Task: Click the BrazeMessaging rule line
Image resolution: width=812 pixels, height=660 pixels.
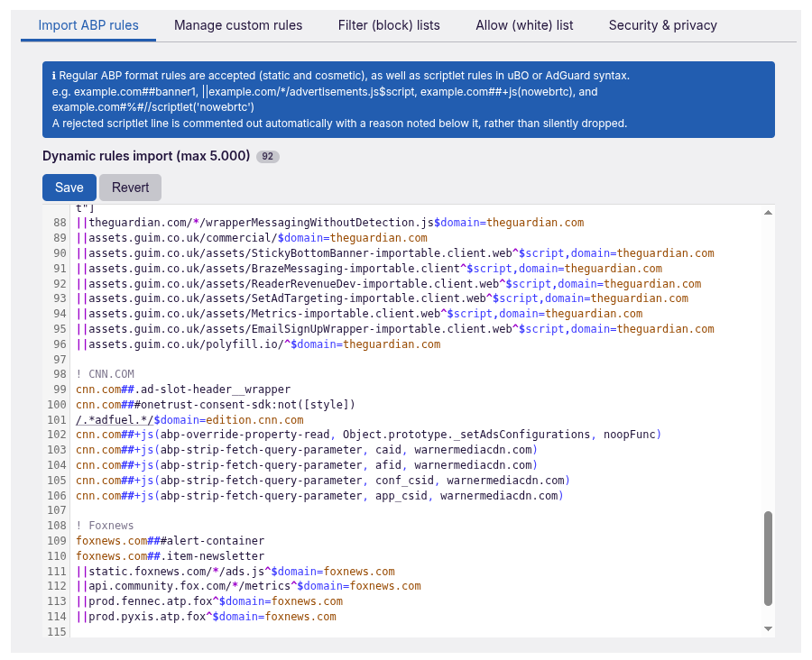Action: 369,269
